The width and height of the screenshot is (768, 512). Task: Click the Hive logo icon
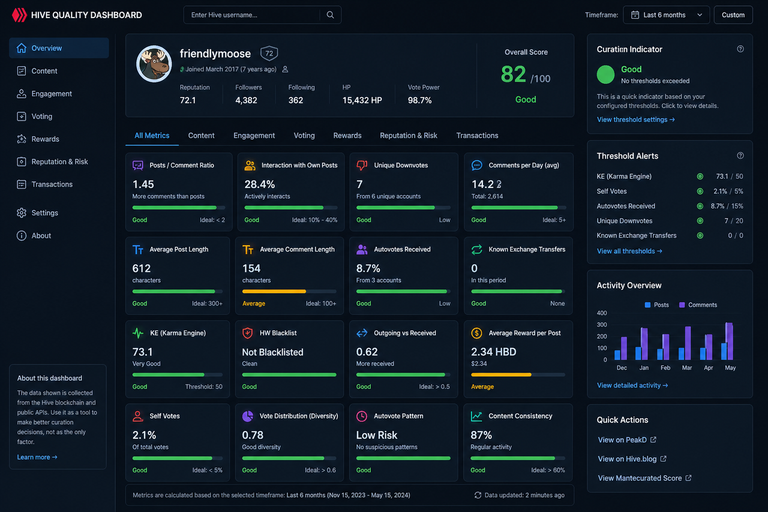click(19, 15)
